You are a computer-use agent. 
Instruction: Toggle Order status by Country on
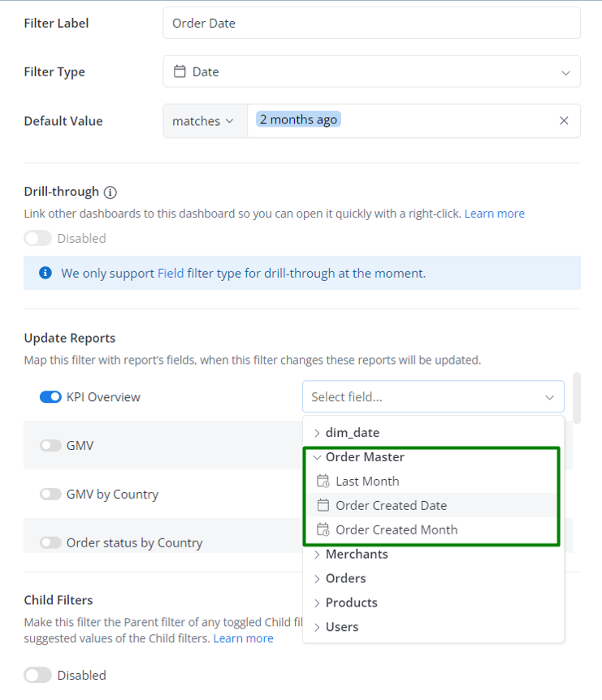point(50,542)
